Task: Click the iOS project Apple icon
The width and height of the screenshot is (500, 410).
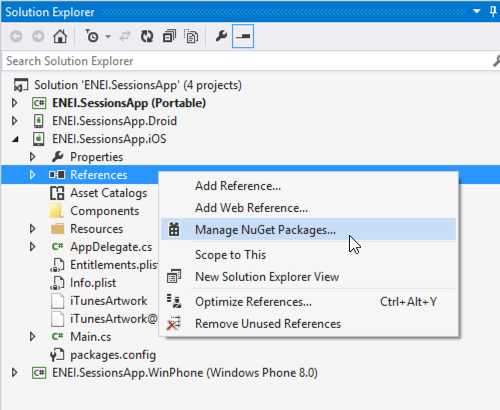Action: (x=39, y=139)
